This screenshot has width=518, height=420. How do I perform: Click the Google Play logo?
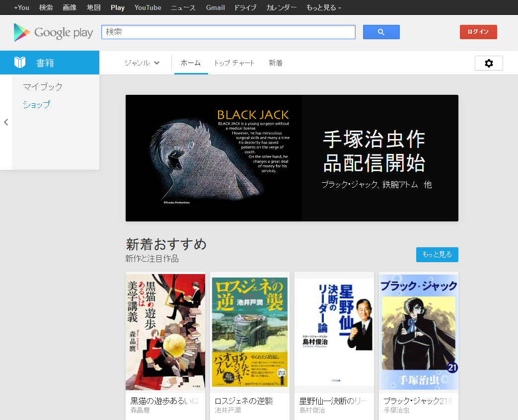[54, 32]
